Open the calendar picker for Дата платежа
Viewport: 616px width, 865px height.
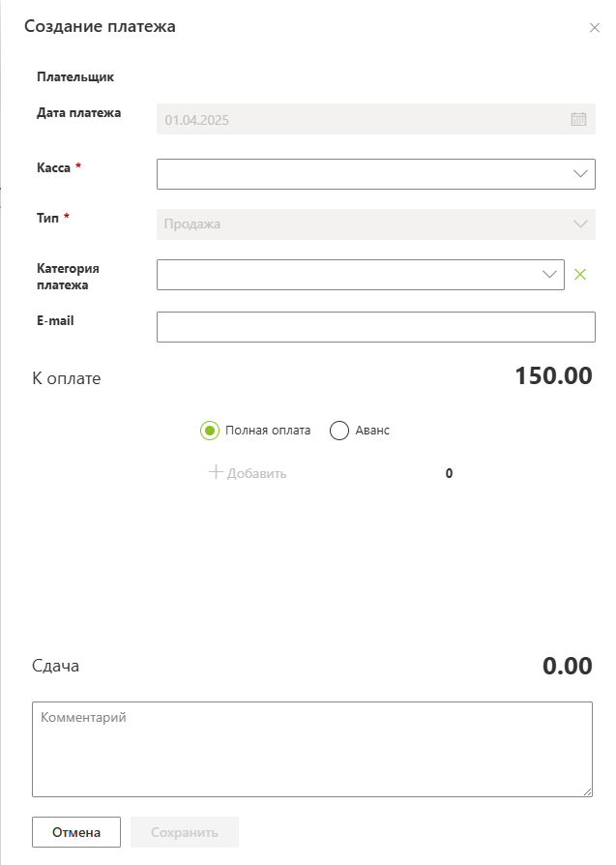tap(579, 120)
